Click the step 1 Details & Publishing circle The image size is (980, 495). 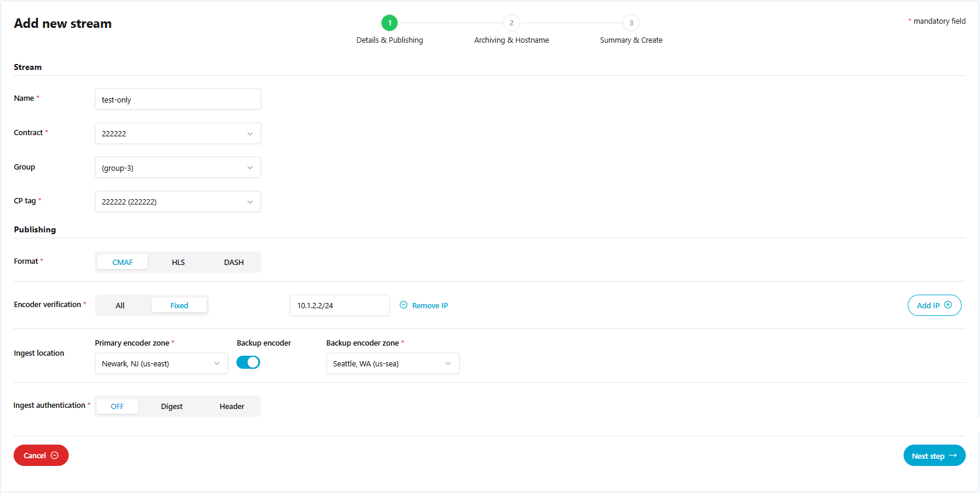[x=389, y=23]
